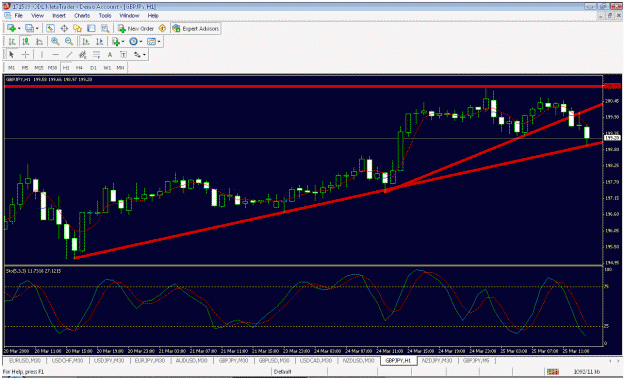Open the Profiles icon in the toolbar
This screenshot has height=378, width=625.
point(29,28)
